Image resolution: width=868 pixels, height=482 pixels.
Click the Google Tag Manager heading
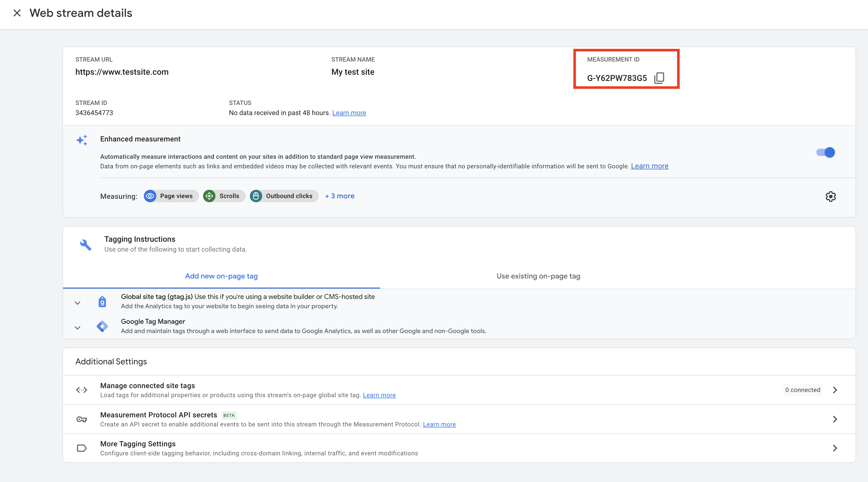(153, 321)
